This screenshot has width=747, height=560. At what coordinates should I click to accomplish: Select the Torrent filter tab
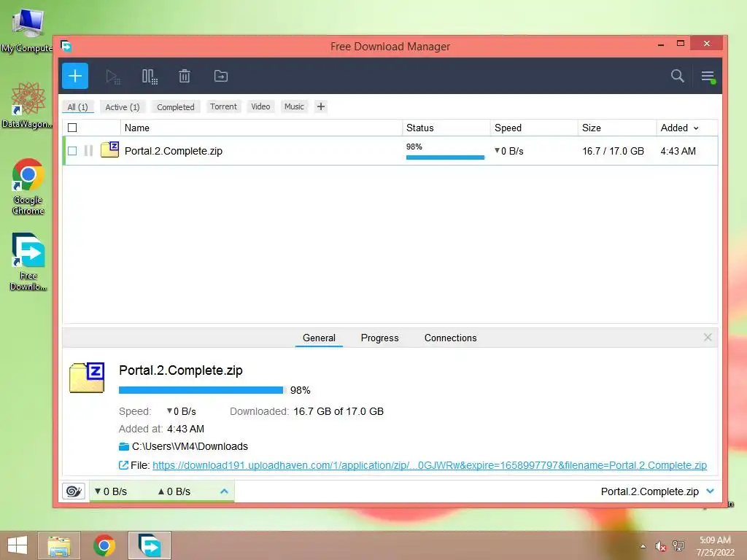pos(223,106)
